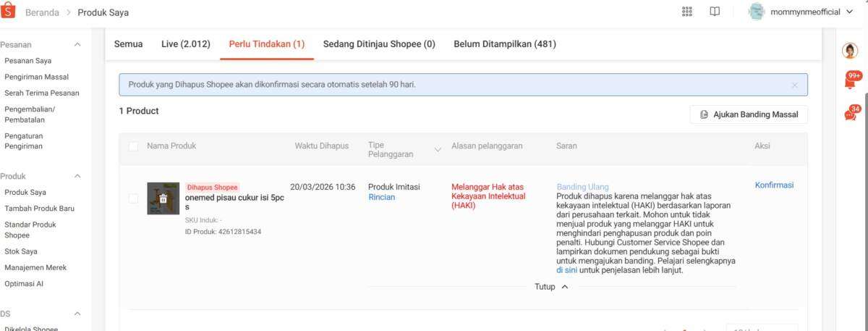Viewport: 868px width, 331px height.
Task: Open Produk Saya in sidebar
Action: tap(25, 192)
